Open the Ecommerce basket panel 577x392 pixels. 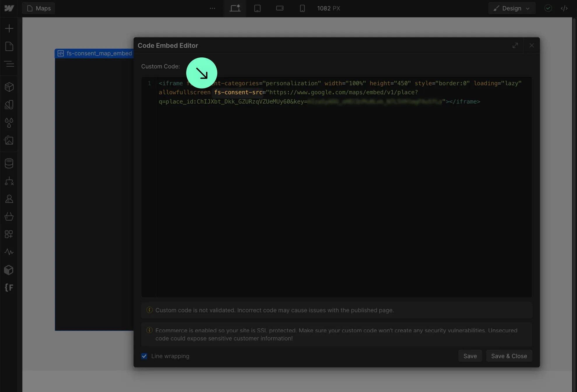tap(9, 217)
